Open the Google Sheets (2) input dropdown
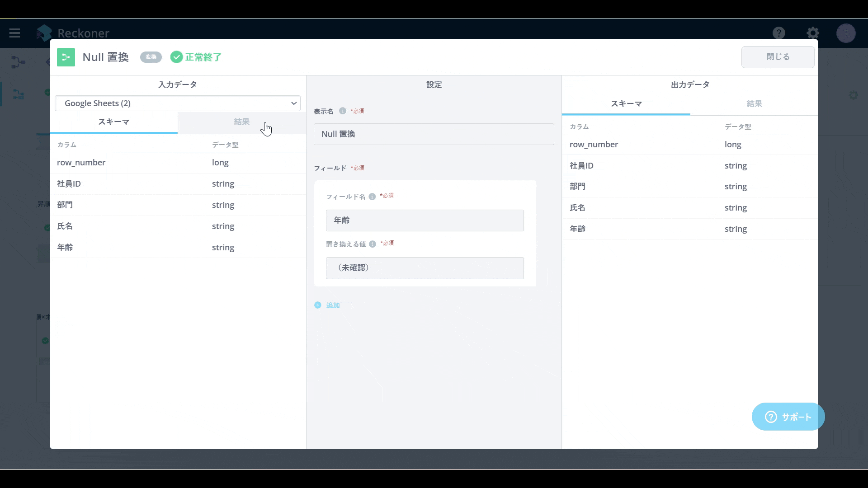868x488 pixels. pyautogui.click(x=178, y=103)
